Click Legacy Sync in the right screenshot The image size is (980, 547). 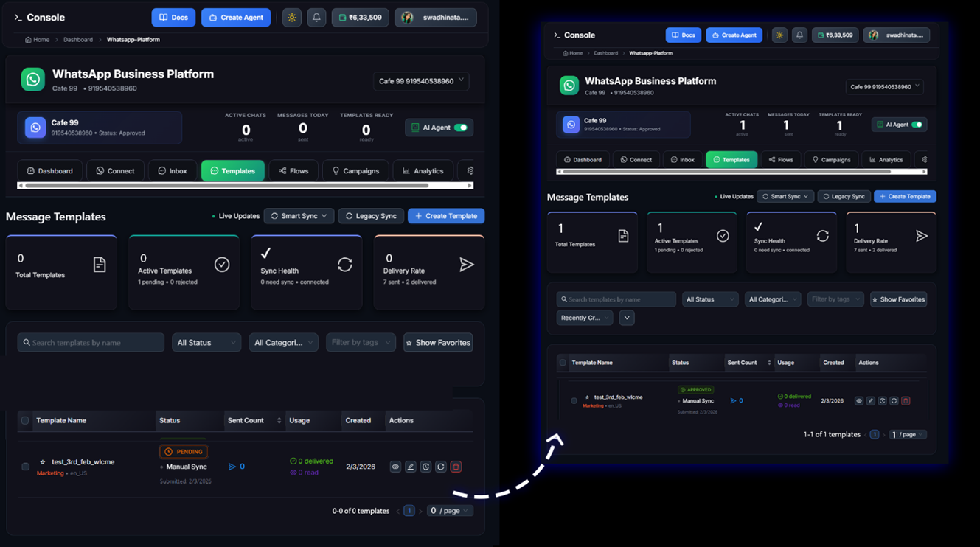[x=844, y=197]
